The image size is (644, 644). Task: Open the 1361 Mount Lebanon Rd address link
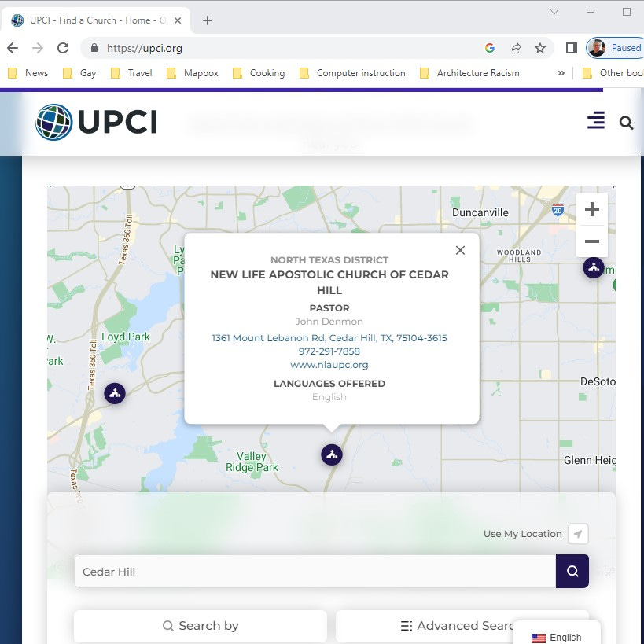coord(329,338)
